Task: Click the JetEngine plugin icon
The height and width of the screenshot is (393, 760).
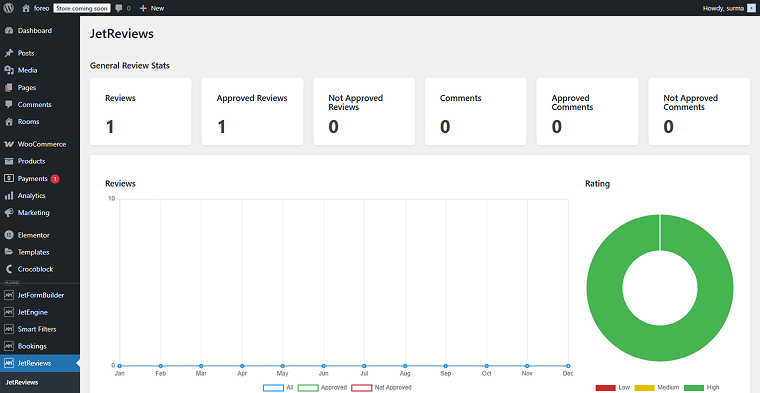Action: tap(9, 312)
